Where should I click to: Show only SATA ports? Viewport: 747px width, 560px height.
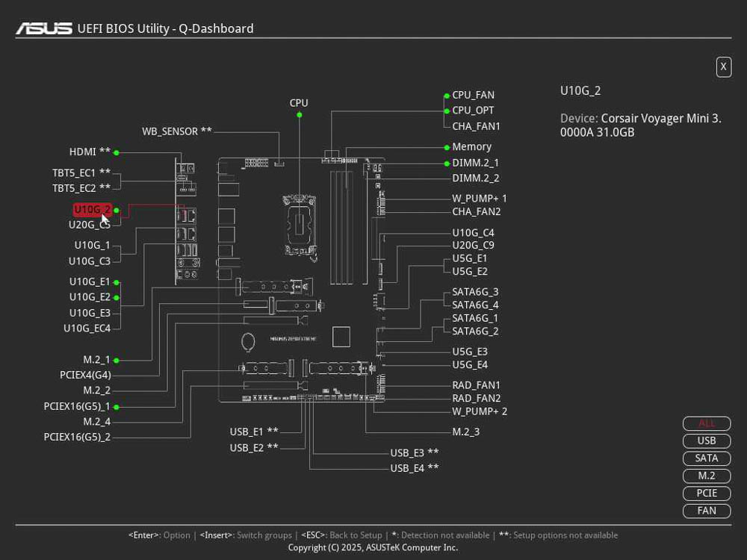706,458
